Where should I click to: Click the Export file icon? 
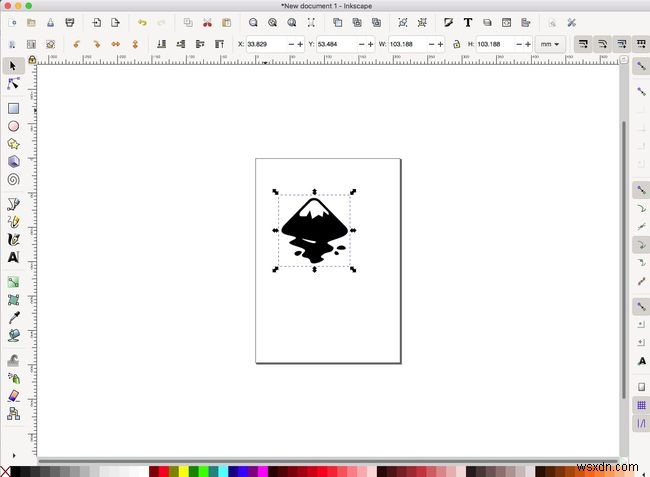pos(115,23)
